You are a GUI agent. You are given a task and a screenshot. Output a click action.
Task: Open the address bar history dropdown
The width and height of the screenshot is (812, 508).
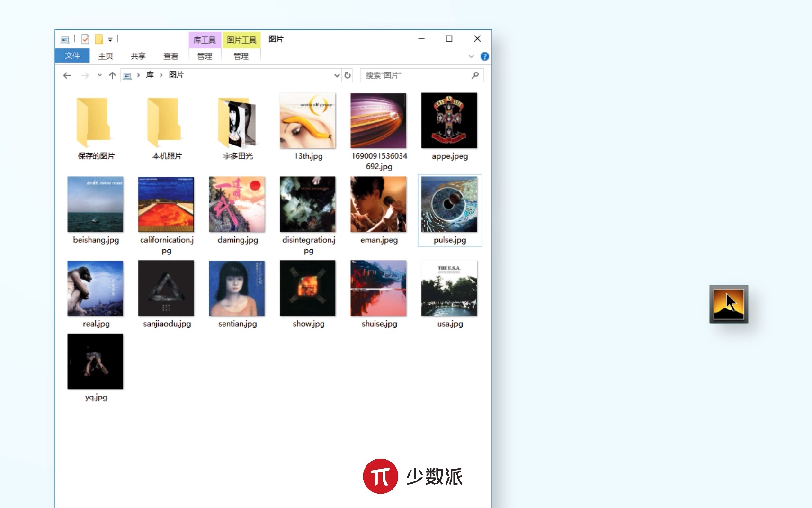pos(337,75)
